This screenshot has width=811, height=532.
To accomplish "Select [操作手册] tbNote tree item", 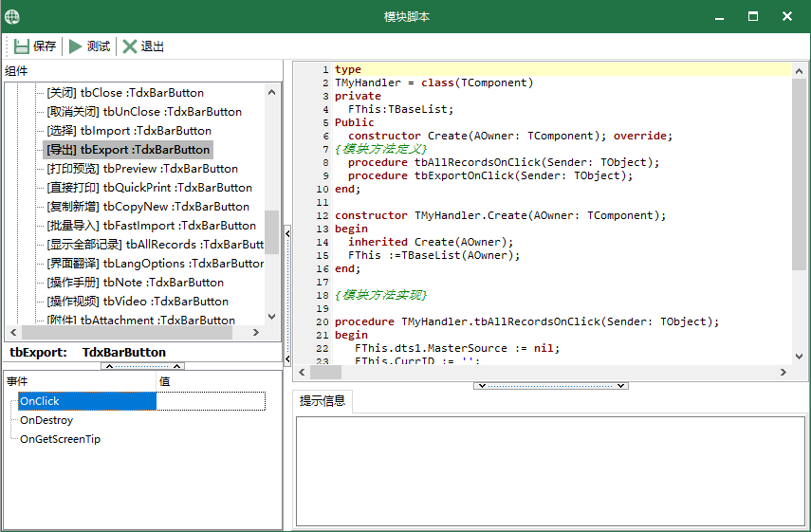I will [135, 283].
